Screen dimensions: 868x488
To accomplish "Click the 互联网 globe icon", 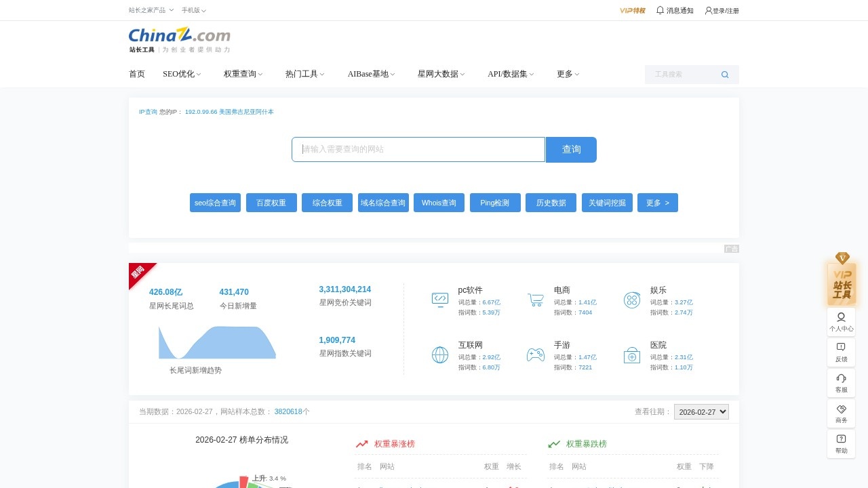I will pyautogui.click(x=440, y=354).
